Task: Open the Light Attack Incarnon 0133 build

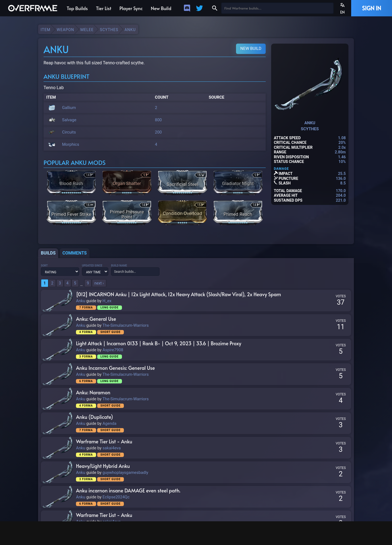Action: [x=158, y=344]
